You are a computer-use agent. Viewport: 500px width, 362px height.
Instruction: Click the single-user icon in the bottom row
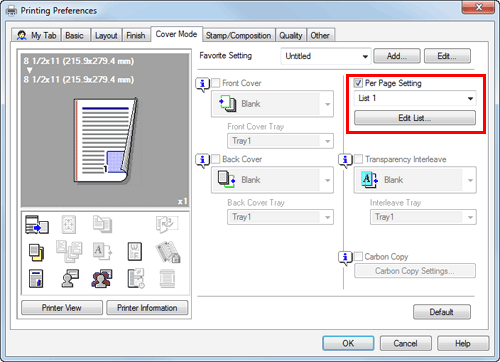click(x=70, y=279)
